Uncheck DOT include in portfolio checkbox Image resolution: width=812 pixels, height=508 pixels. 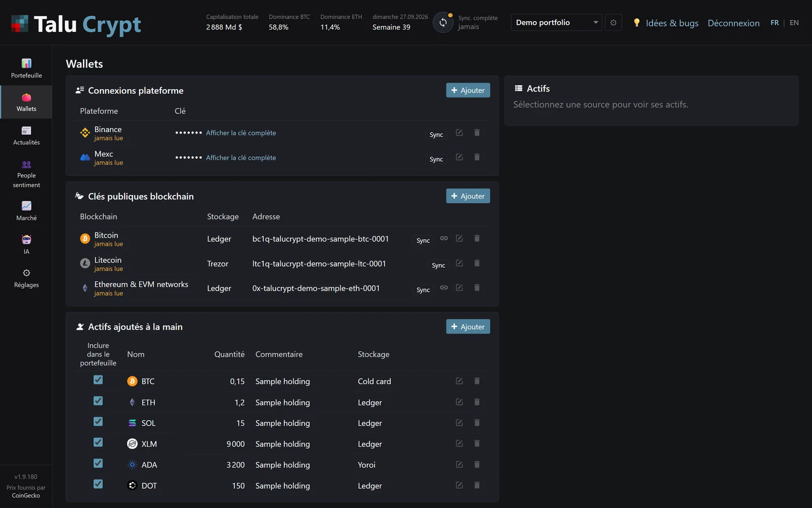click(x=98, y=484)
